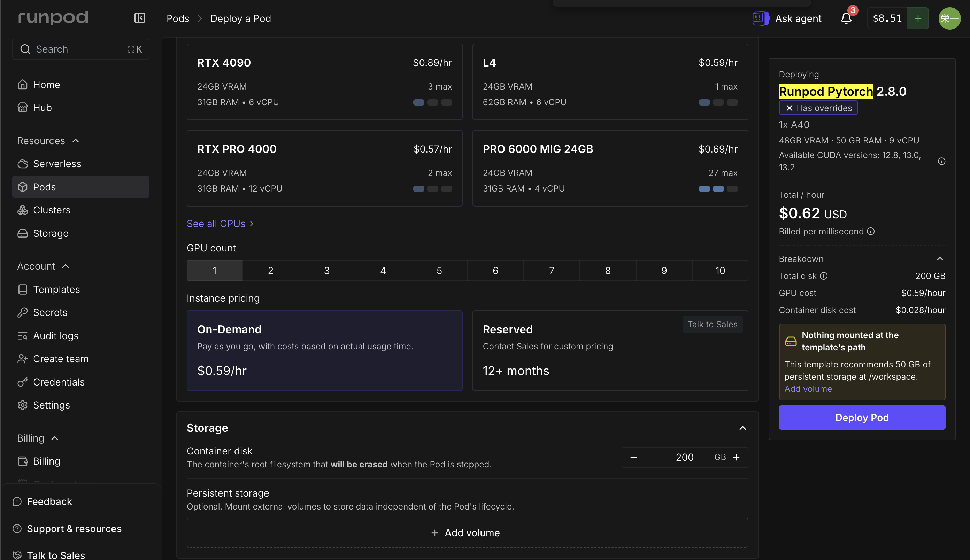This screenshot has height=560, width=970.
Task: Click the Settings gear icon
Action: click(23, 405)
